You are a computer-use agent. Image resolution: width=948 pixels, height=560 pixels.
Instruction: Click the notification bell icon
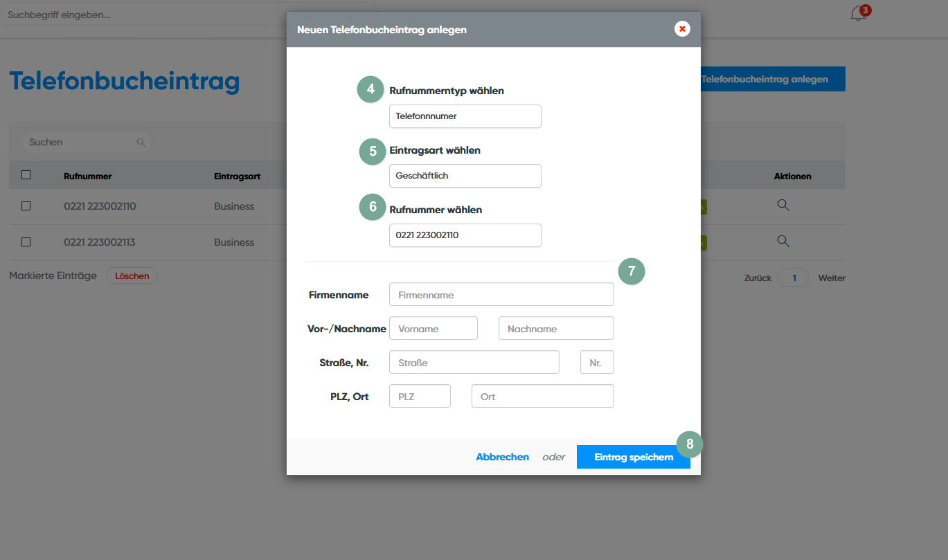(x=858, y=14)
